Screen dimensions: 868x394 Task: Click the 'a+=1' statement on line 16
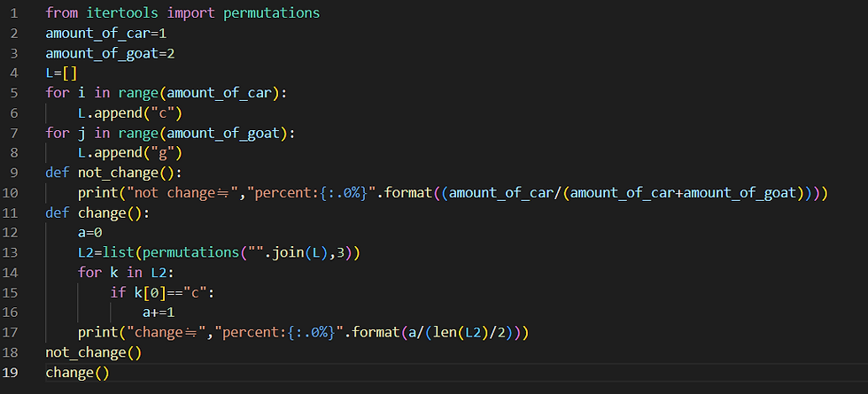(x=159, y=312)
